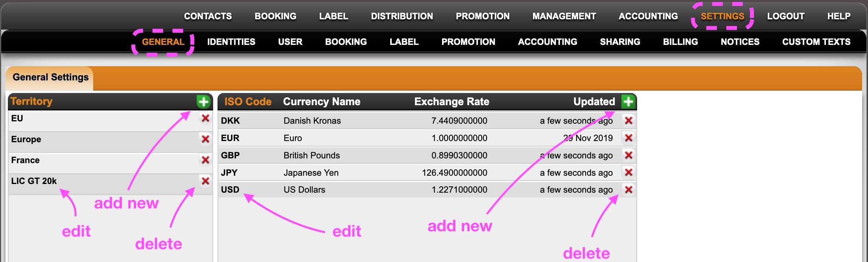Image resolution: width=868 pixels, height=262 pixels.
Task: Switch to the General settings subtab
Action: pos(163,42)
